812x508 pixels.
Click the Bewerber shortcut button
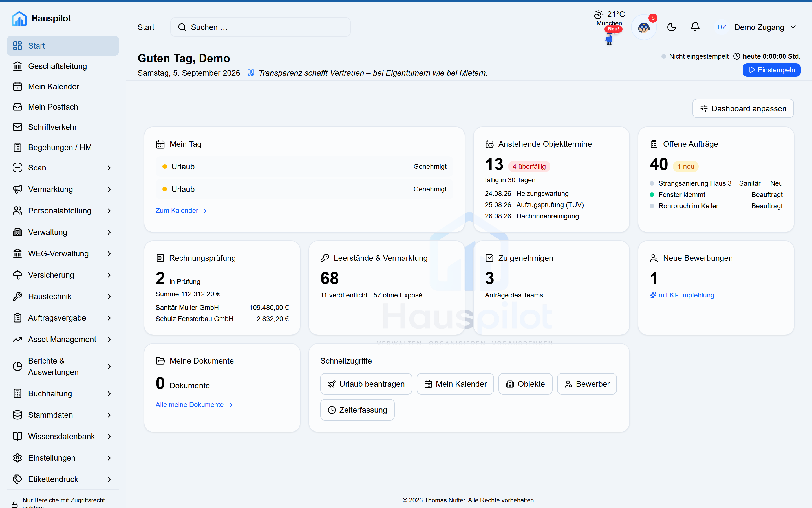pyautogui.click(x=587, y=384)
